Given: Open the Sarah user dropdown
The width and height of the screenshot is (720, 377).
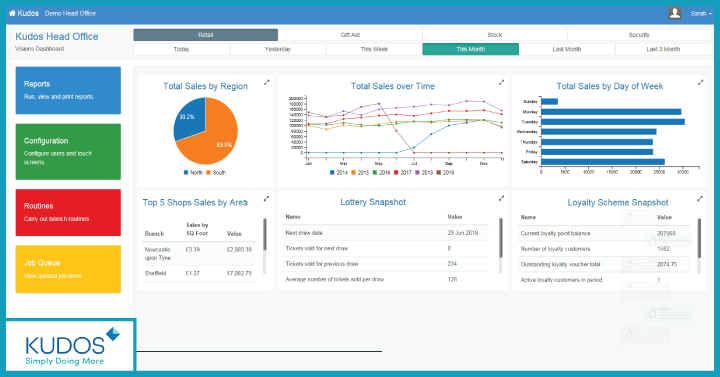Looking at the screenshot, I should [701, 14].
